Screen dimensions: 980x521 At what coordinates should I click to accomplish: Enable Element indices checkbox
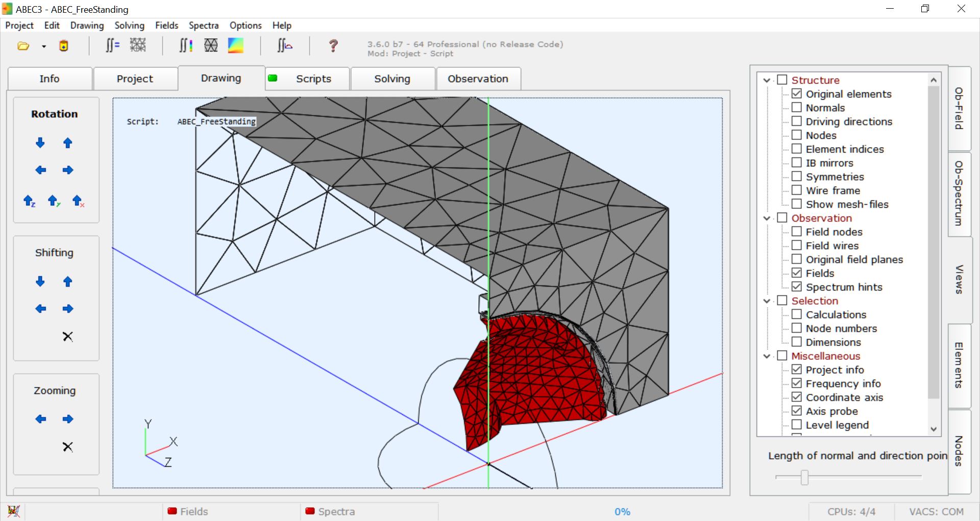pyautogui.click(x=797, y=149)
